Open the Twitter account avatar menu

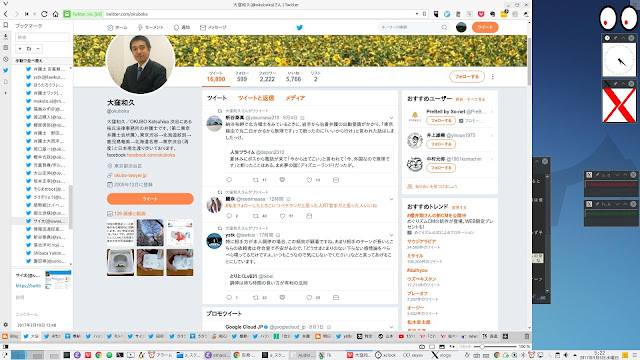pos(461,27)
